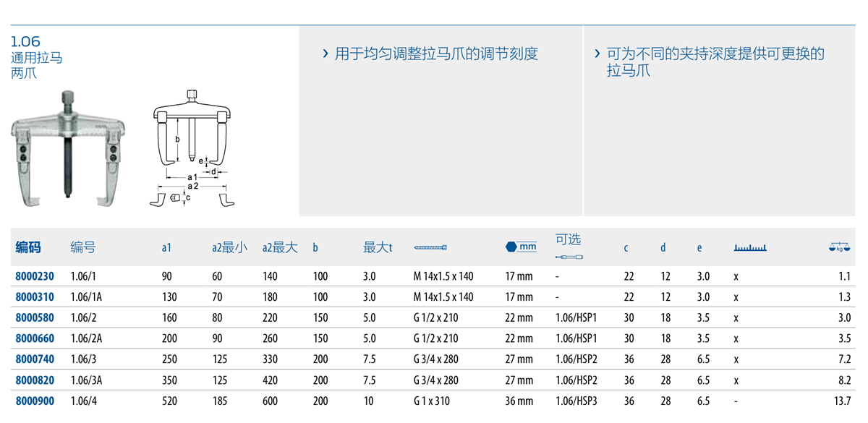This screenshot has height=423, width=868.
Task: Click the a2最大 column header
Action: click(x=280, y=248)
